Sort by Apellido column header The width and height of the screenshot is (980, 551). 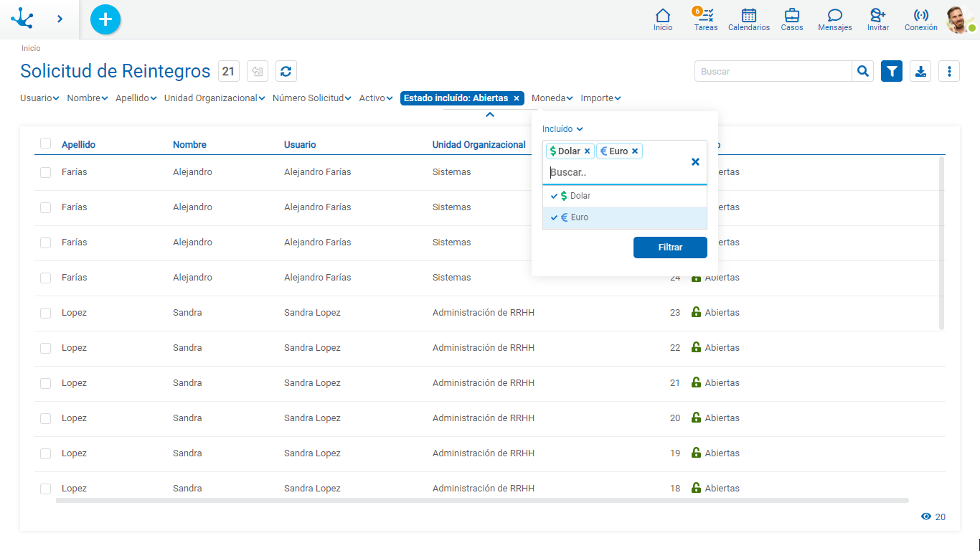coord(78,144)
